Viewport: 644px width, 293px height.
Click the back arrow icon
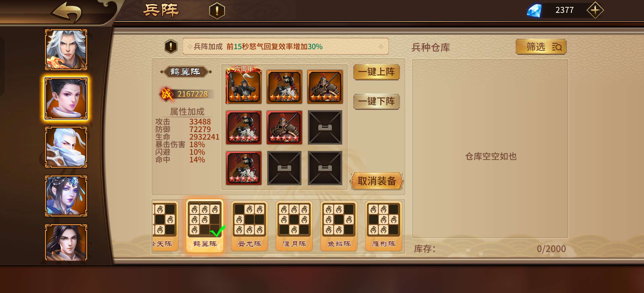point(67,11)
